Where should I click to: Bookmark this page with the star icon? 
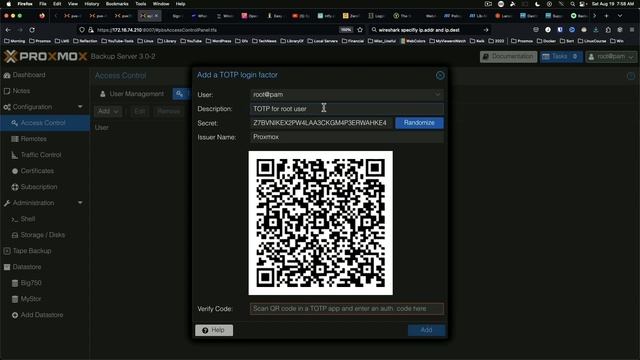[360, 30]
